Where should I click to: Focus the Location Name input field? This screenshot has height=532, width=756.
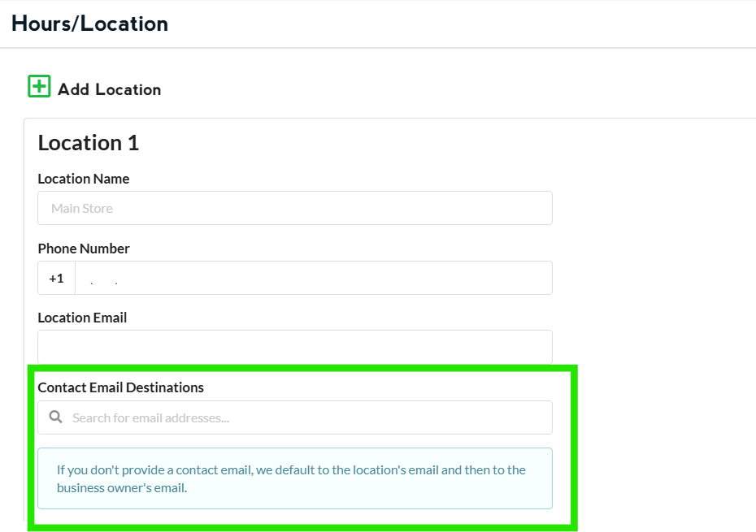[295, 208]
